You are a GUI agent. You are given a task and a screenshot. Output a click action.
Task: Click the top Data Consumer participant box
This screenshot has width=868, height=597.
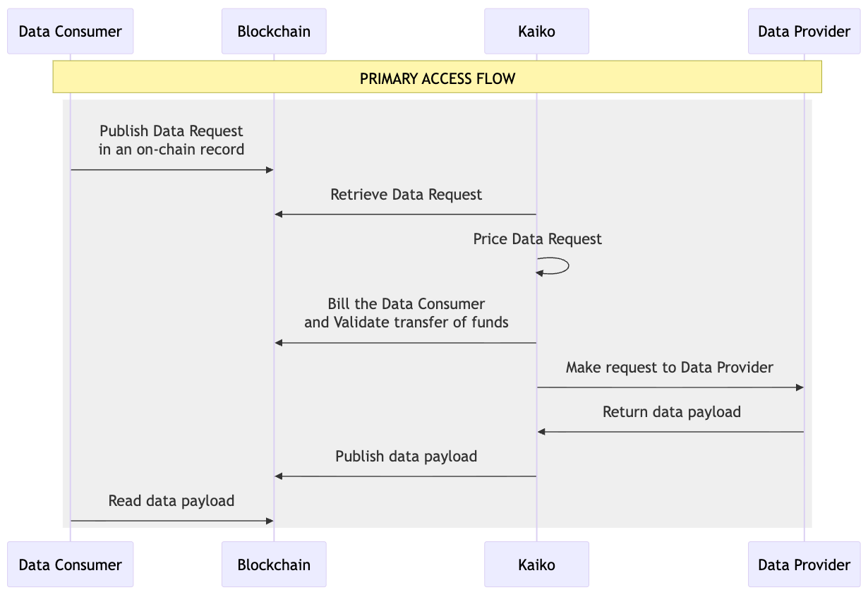pyautogui.click(x=70, y=31)
